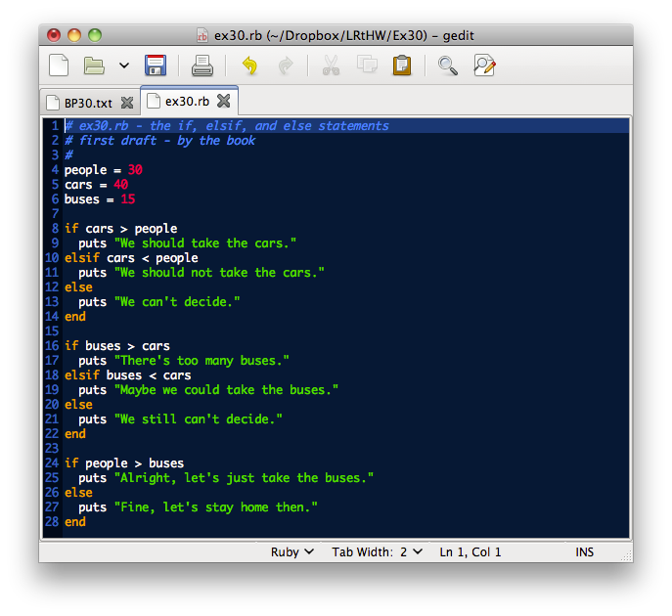The width and height of the screenshot is (672, 616).
Task: Expand the Tab Width dropdown
Action: pyautogui.click(x=377, y=551)
